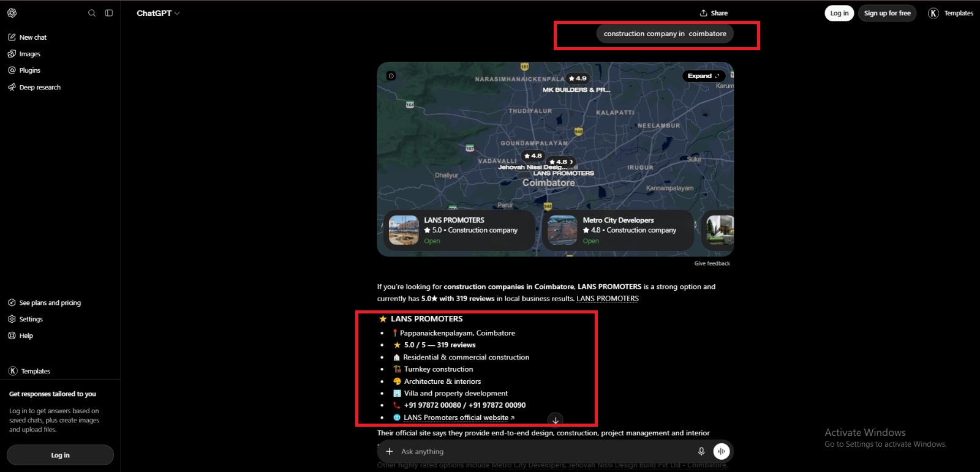
Task: Click the user message 'construction company in coimbatore'
Action: [665, 34]
